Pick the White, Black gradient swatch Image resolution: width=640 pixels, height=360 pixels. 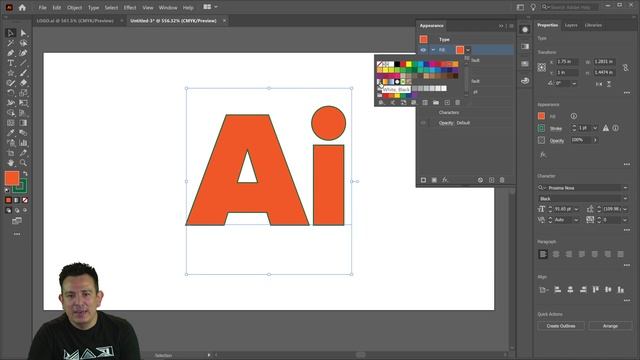click(x=379, y=82)
